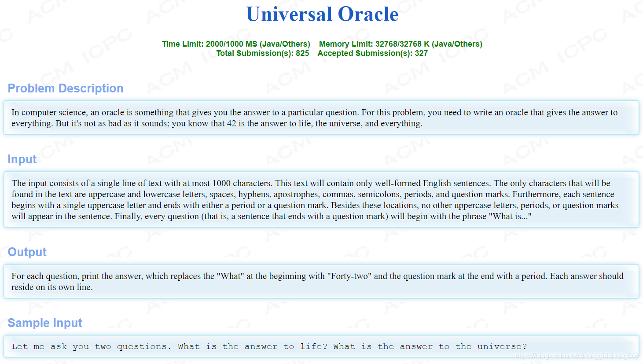Select the Memory Limit text
The image size is (643, 364).
click(400, 44)
